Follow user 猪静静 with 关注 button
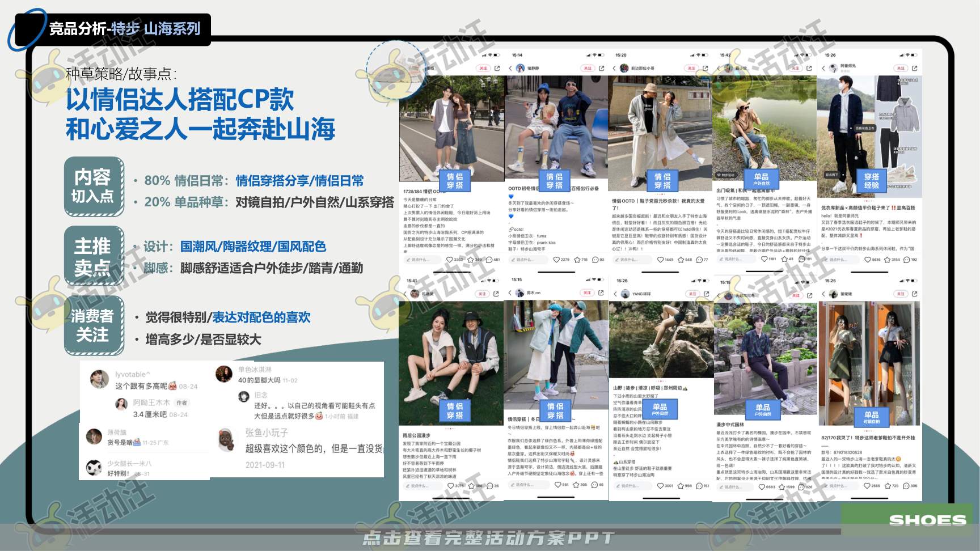This screenshot has height=551, width=980. [587, 68]
